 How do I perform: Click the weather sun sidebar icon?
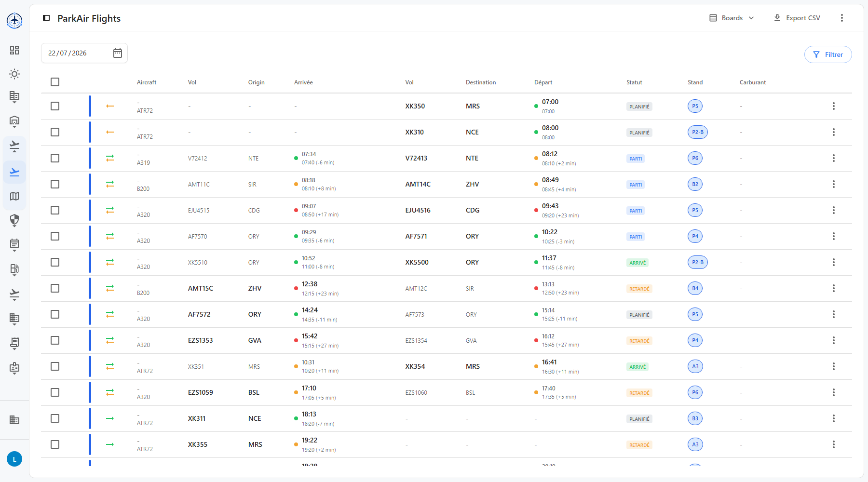coord(14,74)
